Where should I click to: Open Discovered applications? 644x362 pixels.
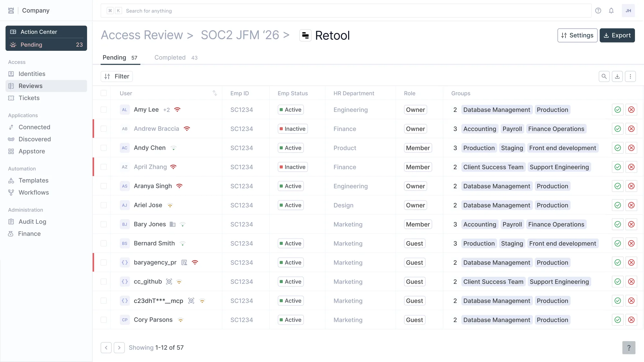pos(46,139)
